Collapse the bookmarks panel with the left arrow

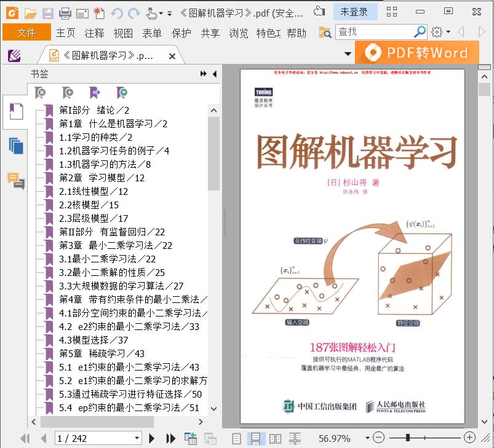click(215, 74)
